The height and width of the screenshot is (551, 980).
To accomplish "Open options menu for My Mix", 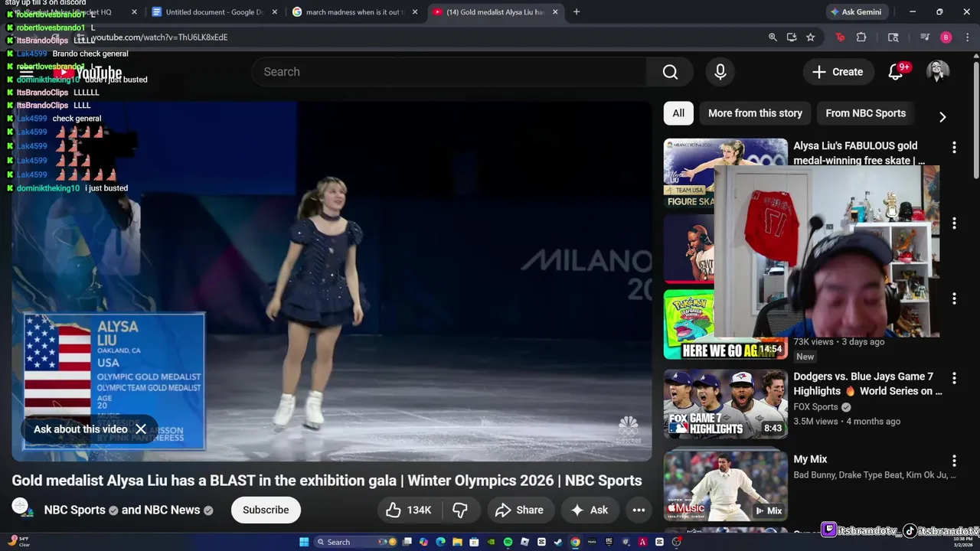I will (x=954, y=461).
